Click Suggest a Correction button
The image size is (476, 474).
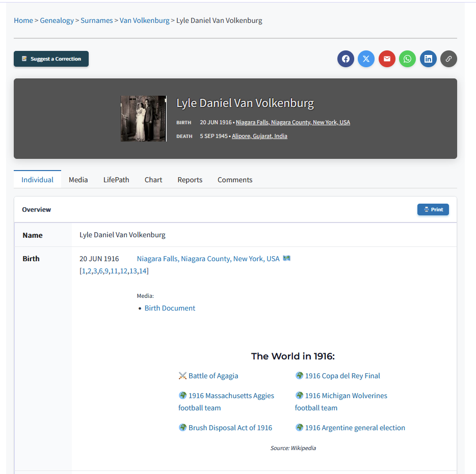pyautogui.click(x=51, y=59)
